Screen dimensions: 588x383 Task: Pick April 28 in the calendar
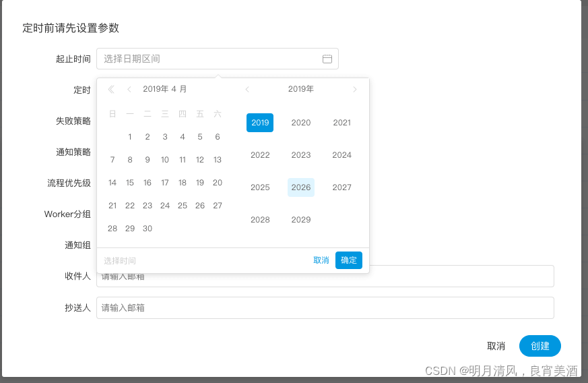[112, 229]
